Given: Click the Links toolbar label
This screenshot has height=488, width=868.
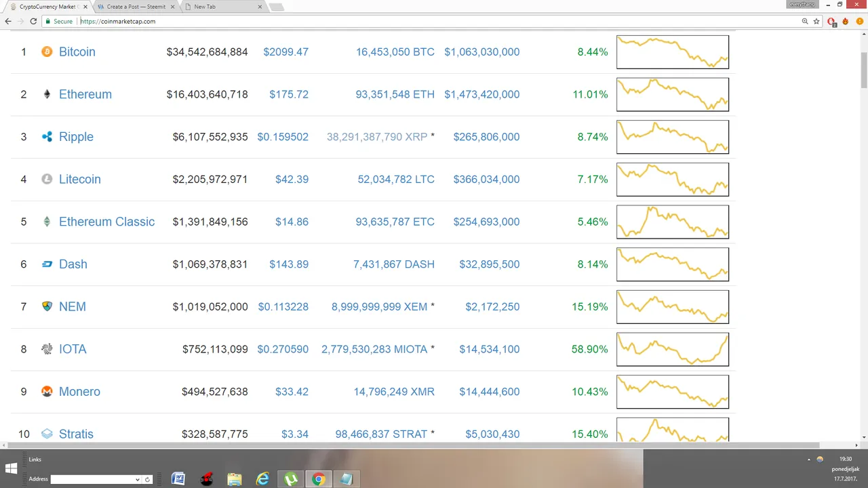Looking at the screenshot, I should (x=35, y=460).
